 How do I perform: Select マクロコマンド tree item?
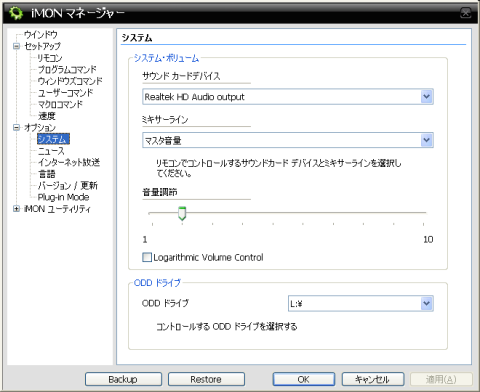tap(60, 104)
